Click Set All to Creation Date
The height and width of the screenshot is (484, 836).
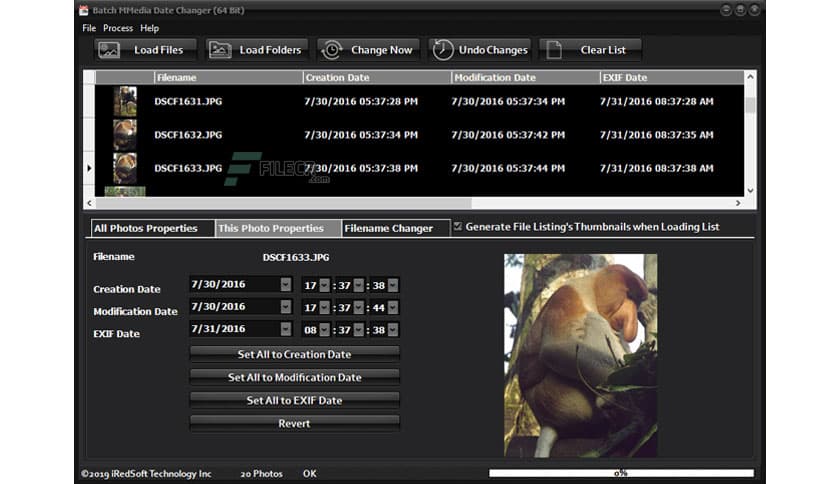[294, 354]
